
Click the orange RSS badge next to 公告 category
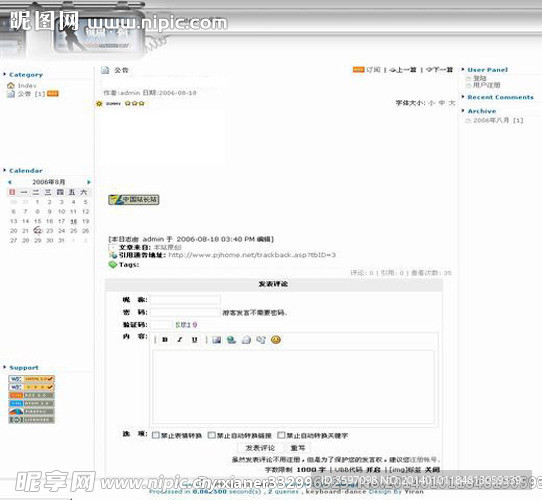[53, 93]
